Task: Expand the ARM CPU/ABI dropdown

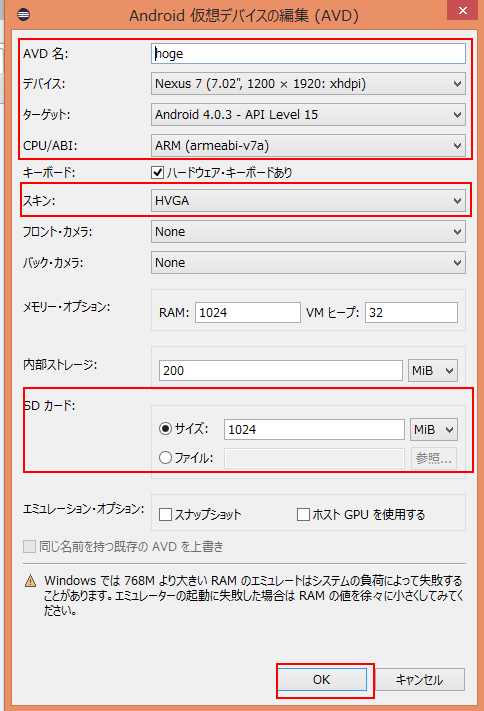Action: 308,146
